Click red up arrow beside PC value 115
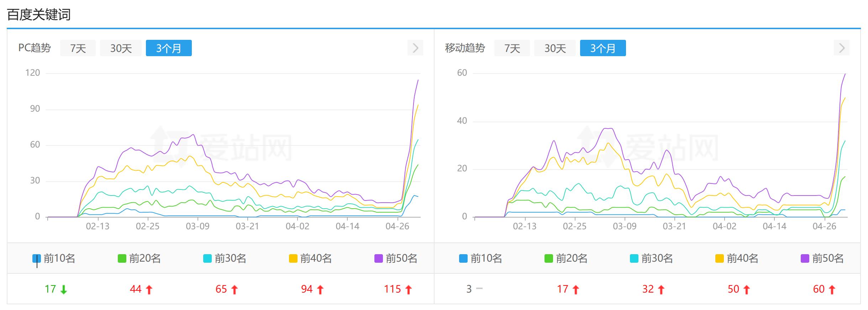Viewport: 868px width, 310px height. point(409,290)
